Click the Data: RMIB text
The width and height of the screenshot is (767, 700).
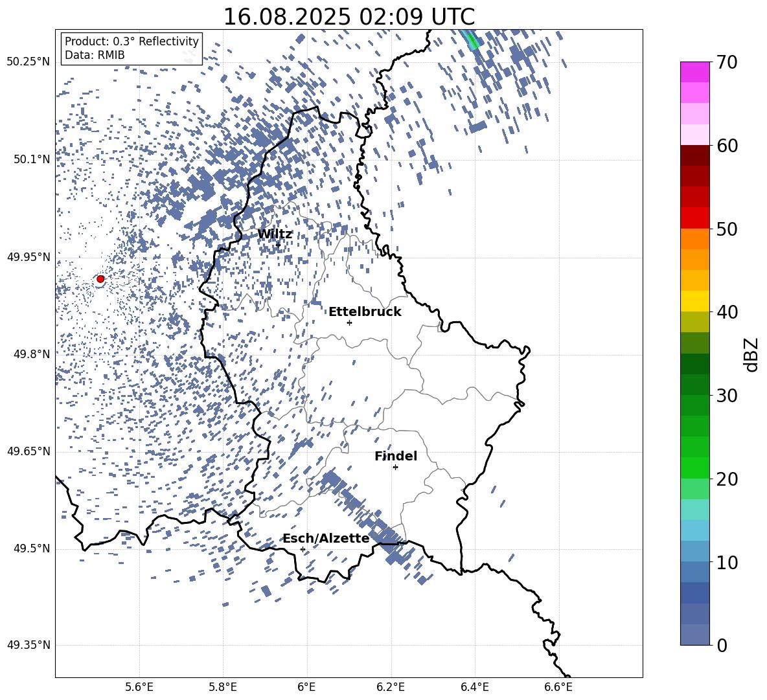pos(95,55)
